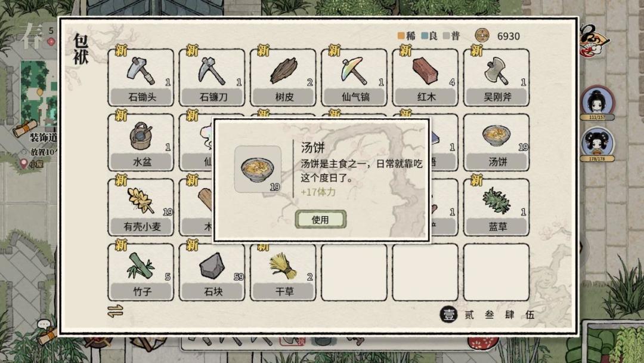
Task: Use the 汤饼 with the 使用 button
Action: point(320,220)
